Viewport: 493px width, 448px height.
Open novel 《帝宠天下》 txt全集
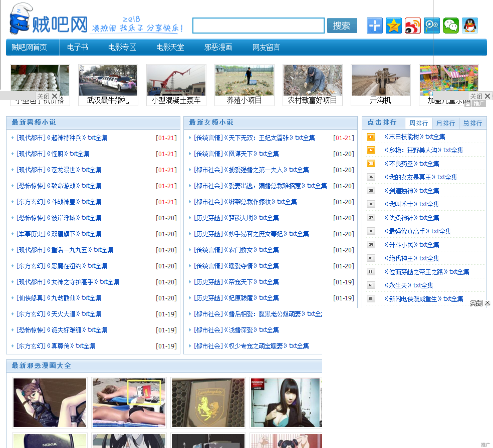251,282
